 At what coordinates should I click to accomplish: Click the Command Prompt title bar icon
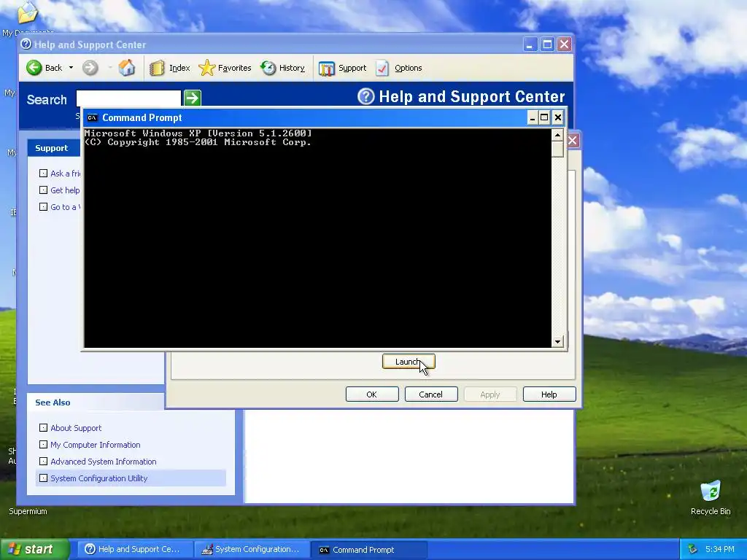(x=93, y=117)
